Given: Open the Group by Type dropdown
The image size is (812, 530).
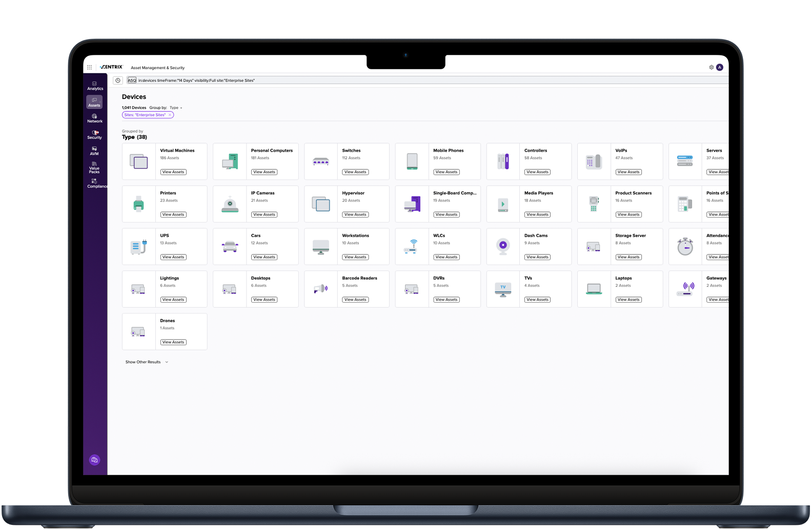Looking at the screenshot, I should tap(175, 108).
